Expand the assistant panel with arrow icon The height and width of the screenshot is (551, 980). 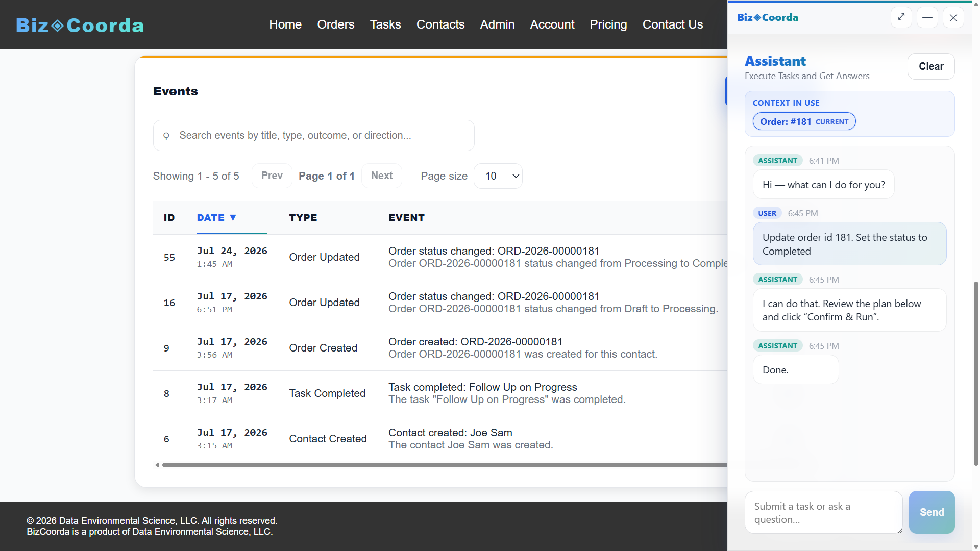pos(901,17)
